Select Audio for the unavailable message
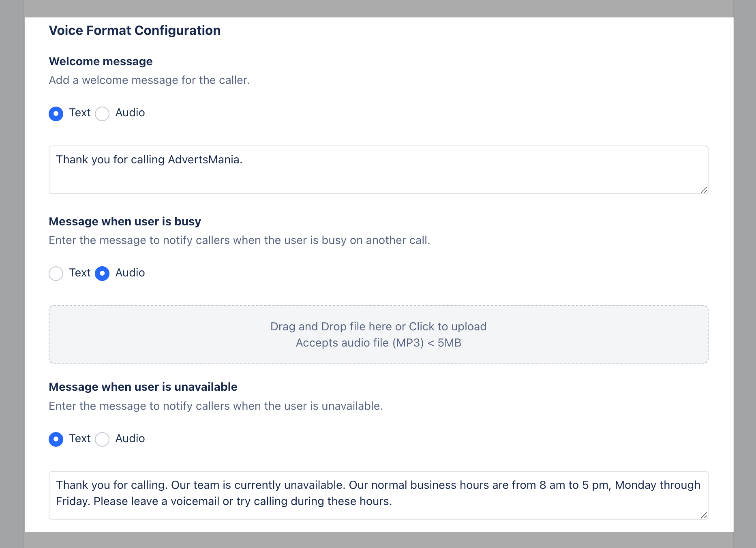756x548 pixels. tap(102, 439)
